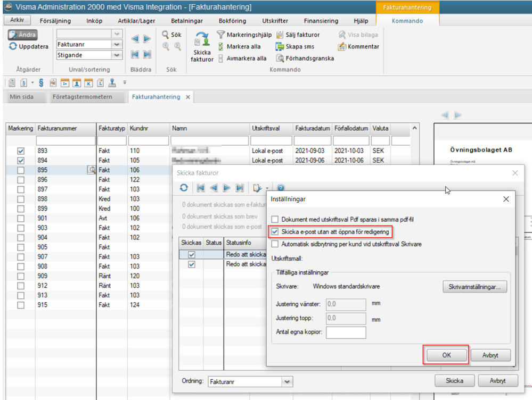The image size is (532, 400).
Task: Click the first clipboard quick toolbar icon
Action: click(x=12, y=82)
